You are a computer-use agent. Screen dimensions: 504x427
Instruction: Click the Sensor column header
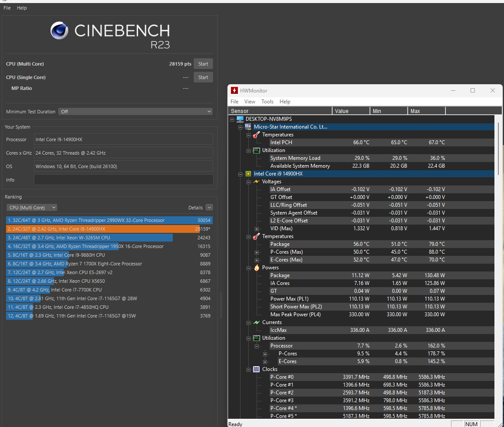pos(280,111)
